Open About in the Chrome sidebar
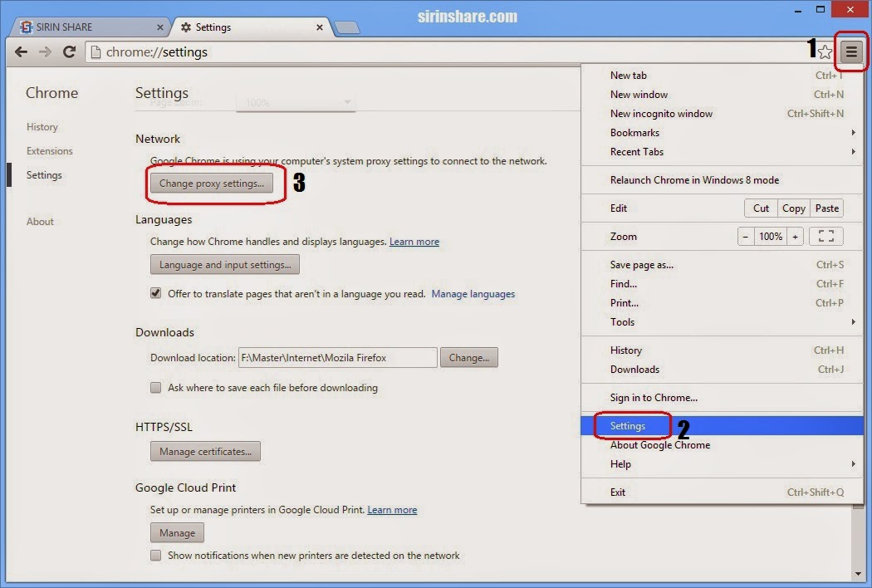Viewport: 872px width, 588px height. pos(40,222)
